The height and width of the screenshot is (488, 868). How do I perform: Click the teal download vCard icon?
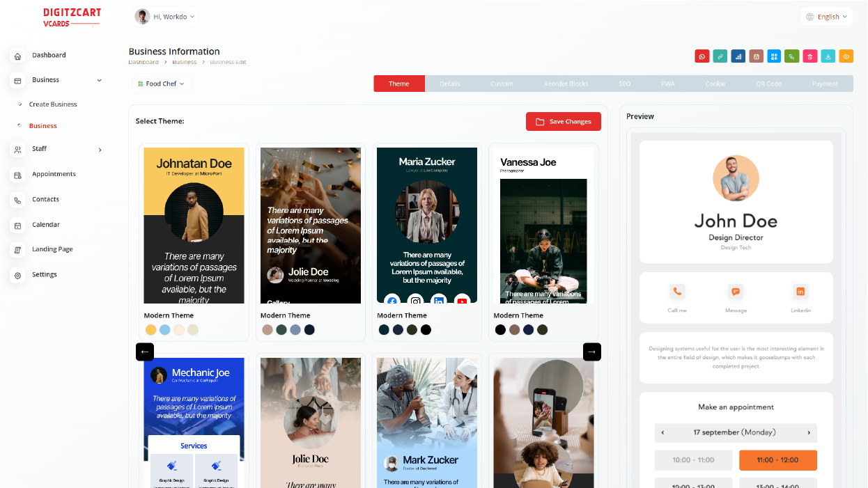(x=828, y=56)
